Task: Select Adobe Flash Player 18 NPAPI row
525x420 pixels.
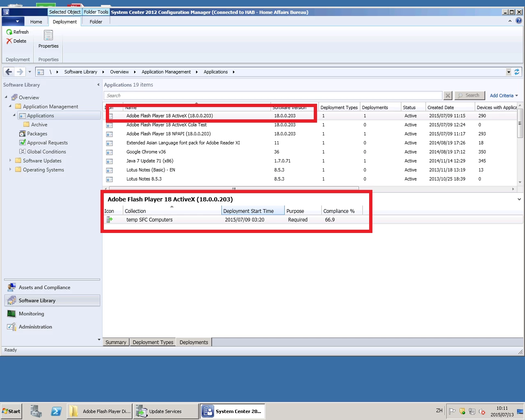Action: pos(310,134)
